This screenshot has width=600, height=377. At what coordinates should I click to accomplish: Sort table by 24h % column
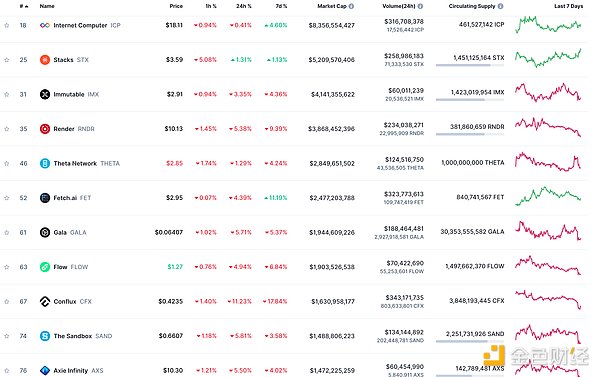(244, 6)
